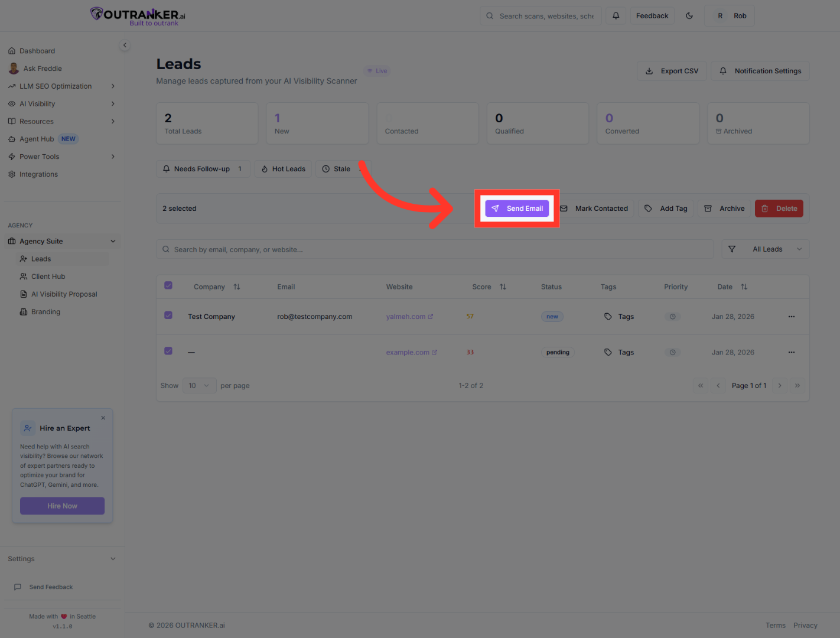Select all leads header checkbox
Viewport: 840px width, 638px height.
(x=168, y=285)
